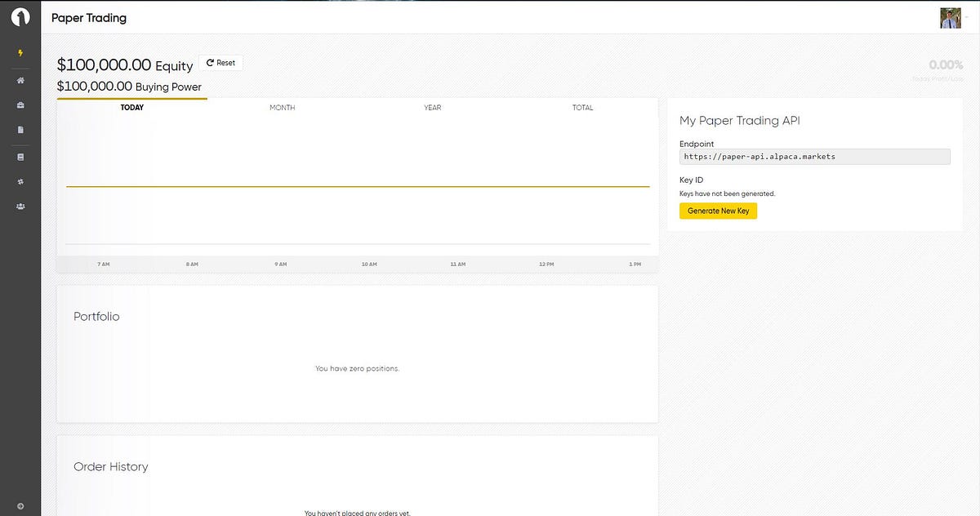Screen dimensions: 980x516
Task: Click the Alpaca logo top left
Action: pos(20,15)
